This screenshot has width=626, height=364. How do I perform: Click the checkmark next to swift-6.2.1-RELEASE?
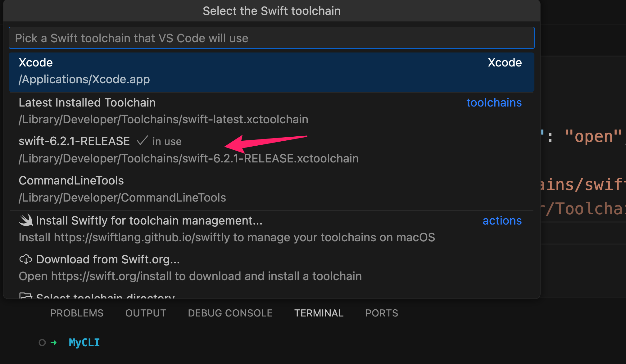pyautogui.click(x=142, y=141)
